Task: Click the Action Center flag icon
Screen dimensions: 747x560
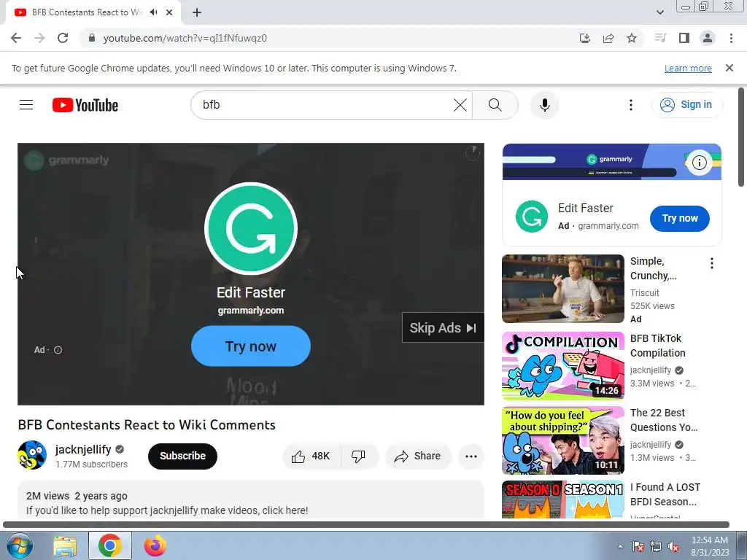Action: [638, 547]
